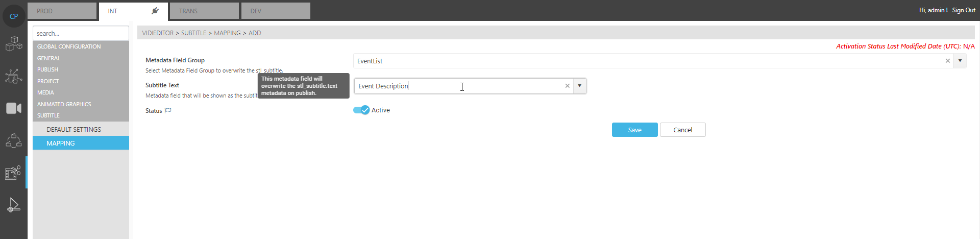Expand the Metadata Field Group dropdown
Viewport: 980px width, 239px height.
tap(960, 61)
